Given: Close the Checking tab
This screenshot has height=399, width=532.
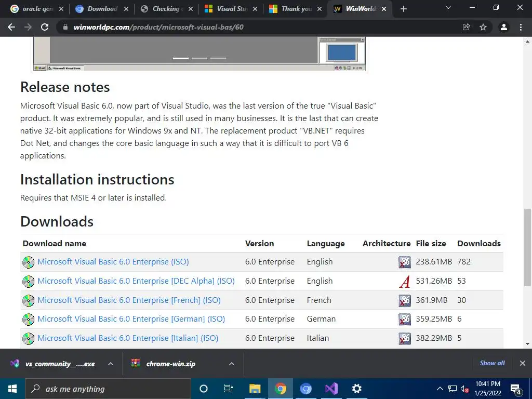Looking at the screenshot, I should (191, 9).
